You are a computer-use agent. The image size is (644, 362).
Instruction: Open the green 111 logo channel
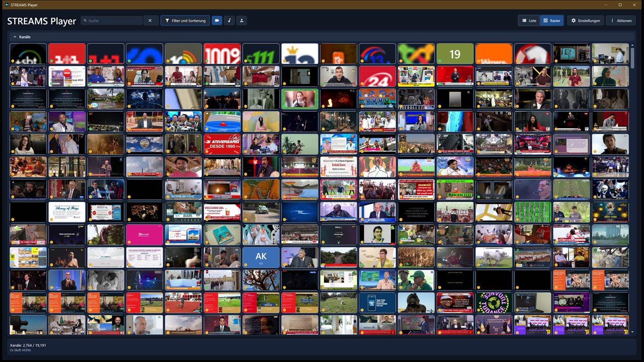point(261,54)
